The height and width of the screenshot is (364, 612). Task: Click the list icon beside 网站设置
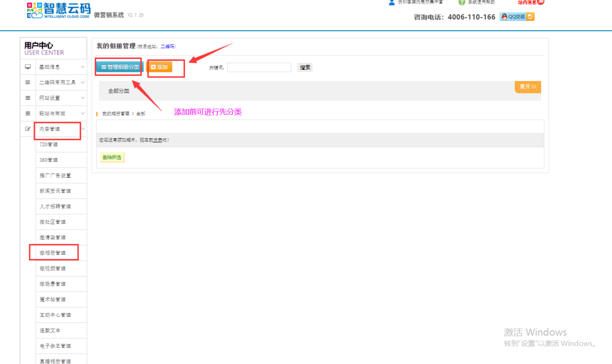[x=28, y=98]
